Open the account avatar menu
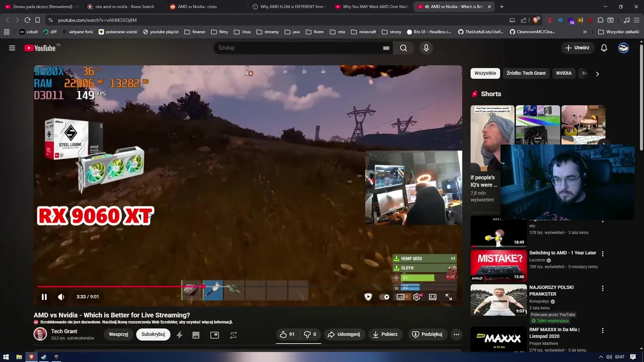644x362 pixels. click(623, 48)
